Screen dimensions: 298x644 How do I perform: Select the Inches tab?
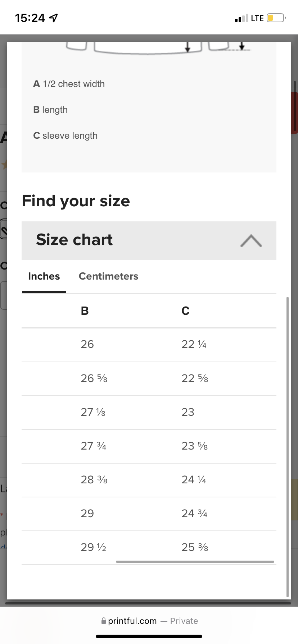[x=44, y=276]
